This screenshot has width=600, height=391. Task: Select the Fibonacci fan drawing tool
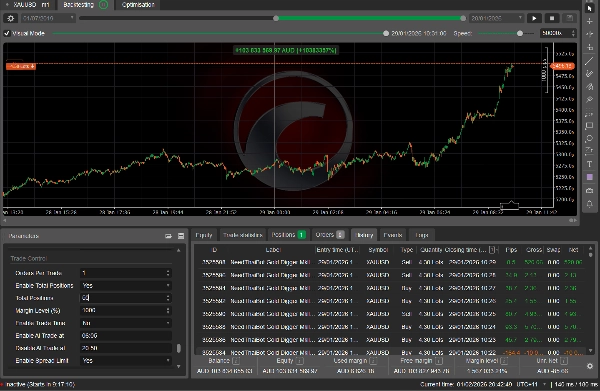click(589, 86)
